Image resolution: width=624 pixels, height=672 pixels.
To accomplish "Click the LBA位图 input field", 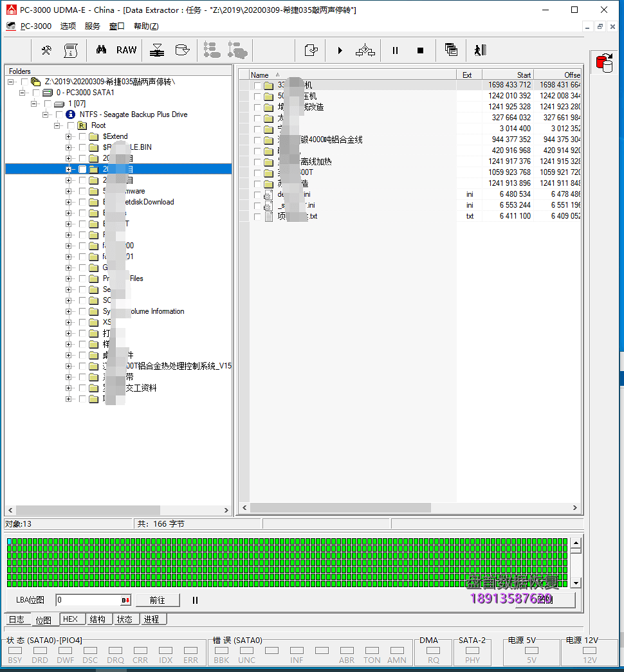I will click(x=88, y=600).
